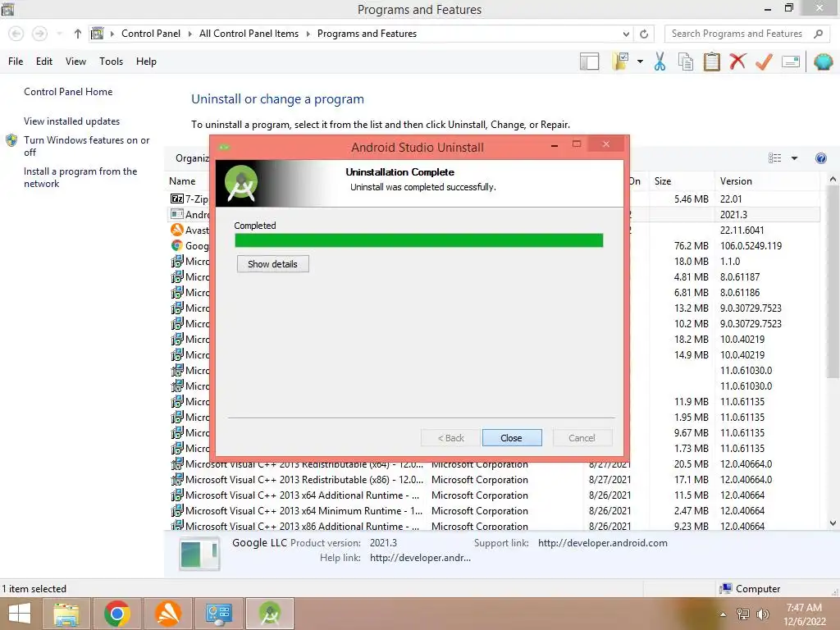840x630 pixels.
Task: Open the Tools menu
Action: (x=111, y=62)
